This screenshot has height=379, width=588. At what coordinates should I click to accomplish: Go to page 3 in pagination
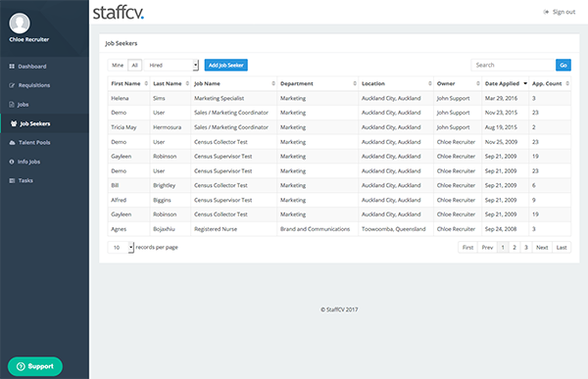click(x=526, y=248)
